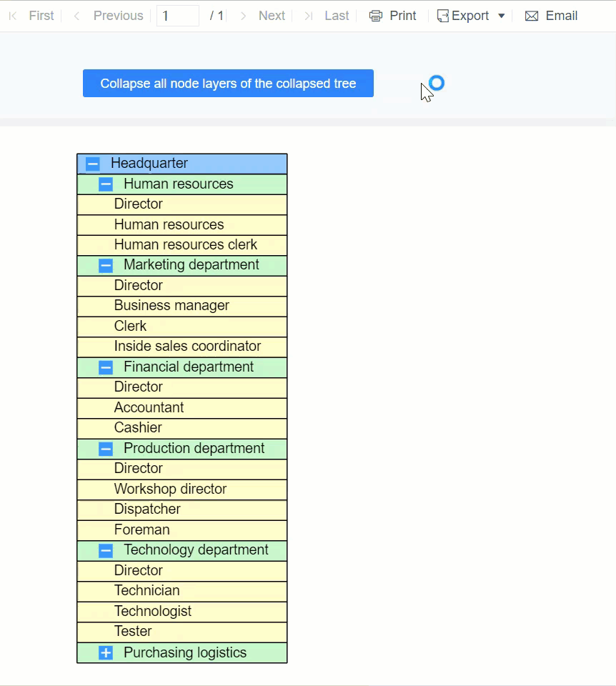
Task: Click the Email envelope icon
Action: [532, 16]
